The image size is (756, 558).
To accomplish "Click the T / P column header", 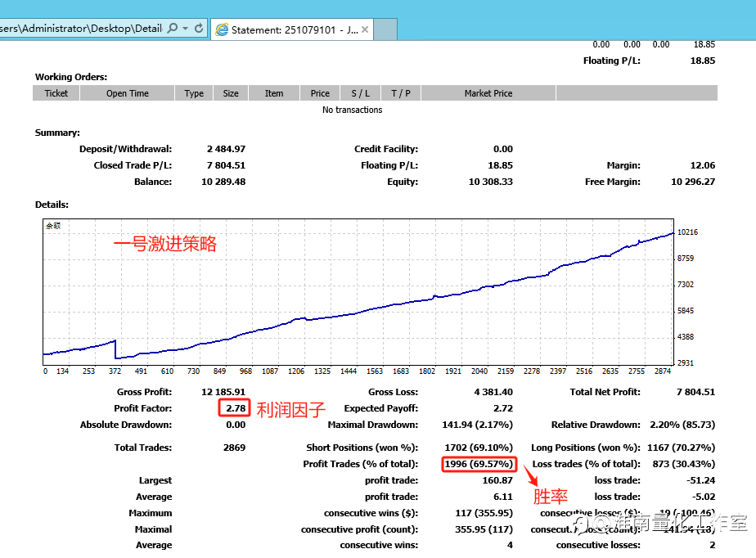I will pyautogui.click(x=401, y=93).
